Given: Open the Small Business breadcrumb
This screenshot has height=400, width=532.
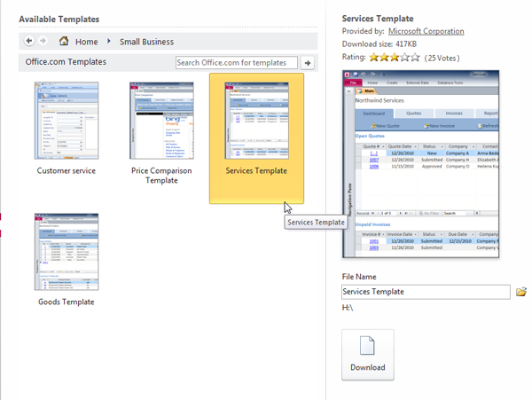Looking at the screenshot, I should 146,42.
